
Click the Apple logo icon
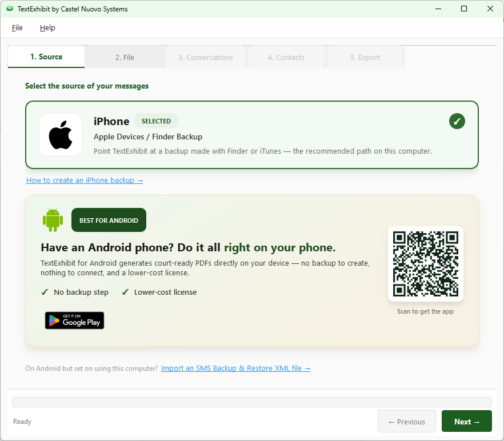(x=61, y=135)
